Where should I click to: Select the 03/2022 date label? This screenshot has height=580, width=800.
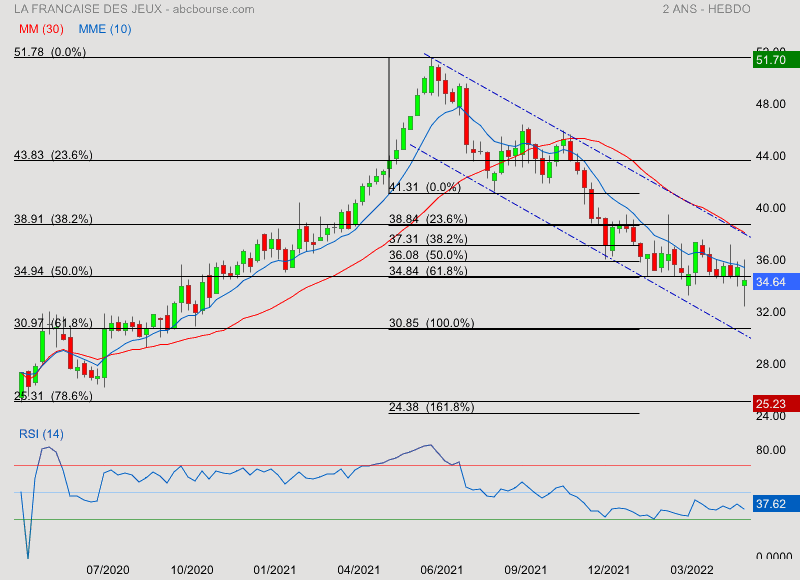pos(692,570)
